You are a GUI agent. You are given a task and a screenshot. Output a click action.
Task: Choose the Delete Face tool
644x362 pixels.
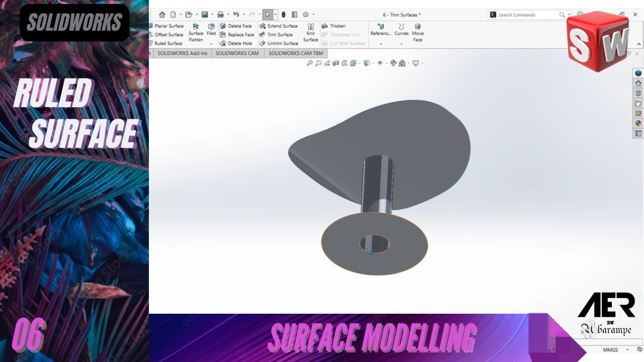[235, 26]
